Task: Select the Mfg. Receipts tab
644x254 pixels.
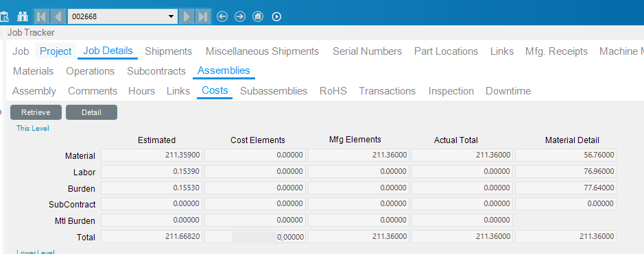Action: tap(556, 51)
